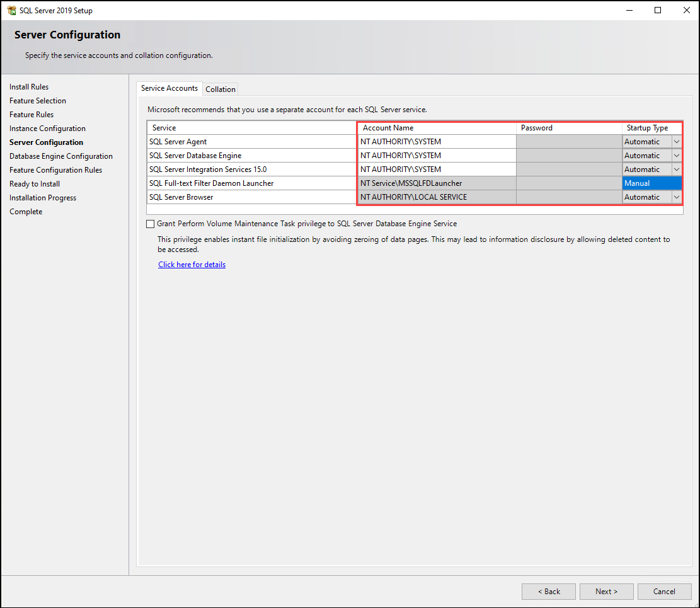Click Feature Rules in the steps list
This screenshot has height=608, width=700.
tap(32, 115)
